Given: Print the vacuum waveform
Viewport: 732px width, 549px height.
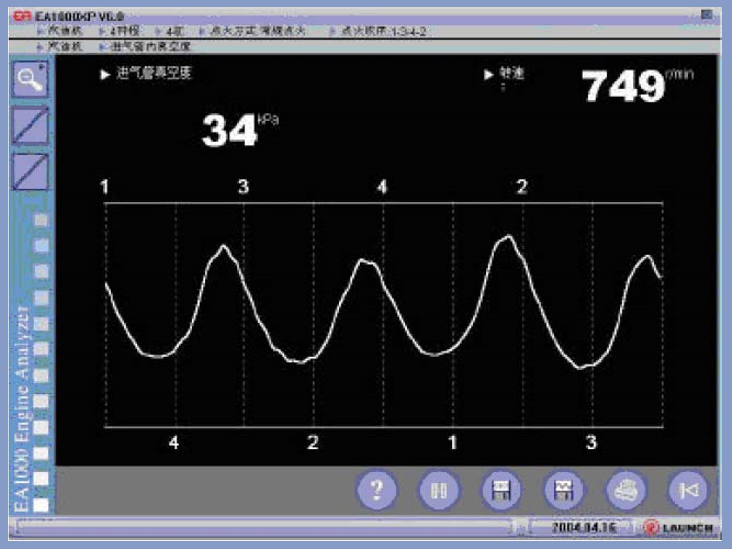Looking at the screenshot, I should pos(625,490).
